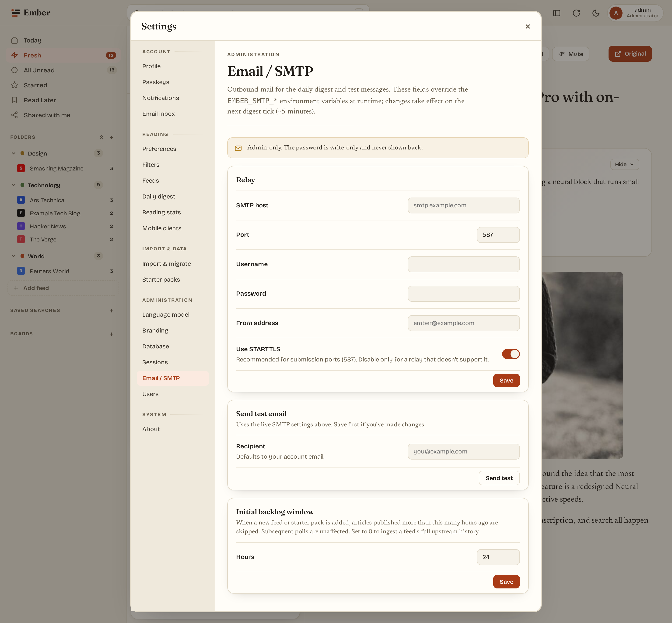The width and height of the screenshot is (672, 623).
Task: Click The Verge feed icon
Action: (x=21, y=239)
